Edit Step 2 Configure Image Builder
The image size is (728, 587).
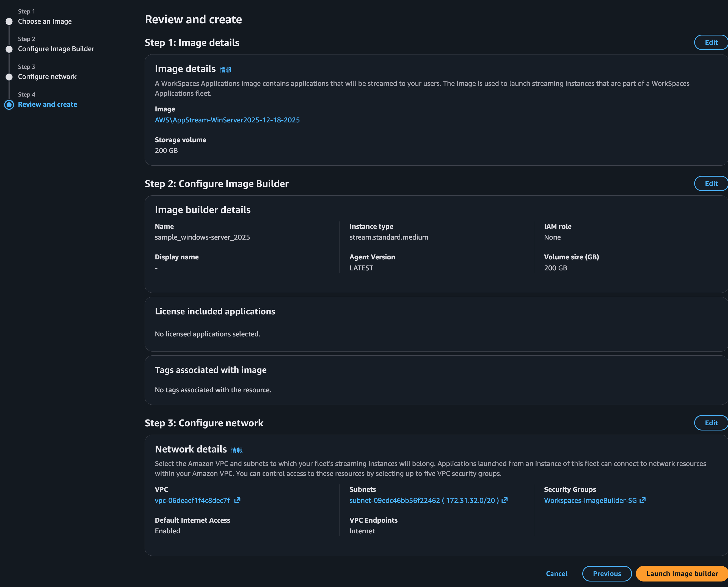pos(711,183)
